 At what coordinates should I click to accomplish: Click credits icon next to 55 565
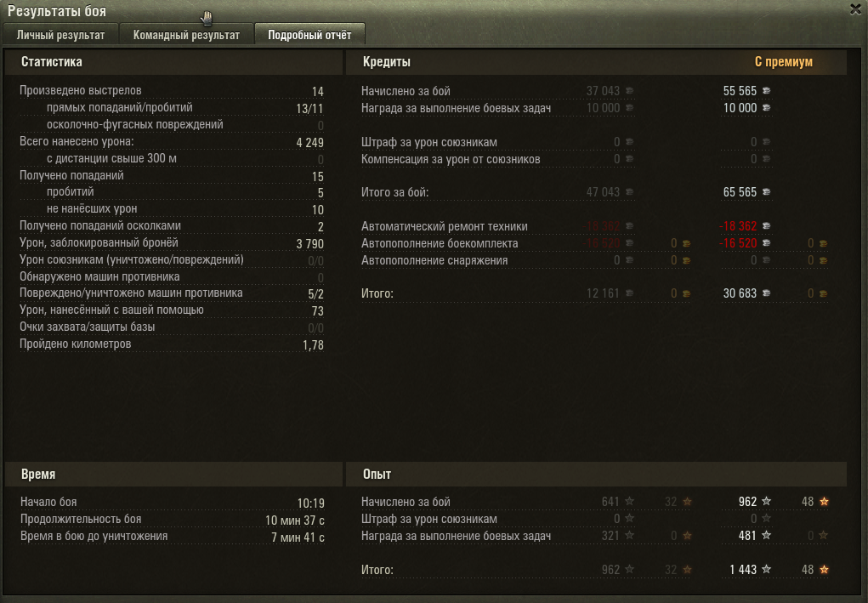[766, 91]
